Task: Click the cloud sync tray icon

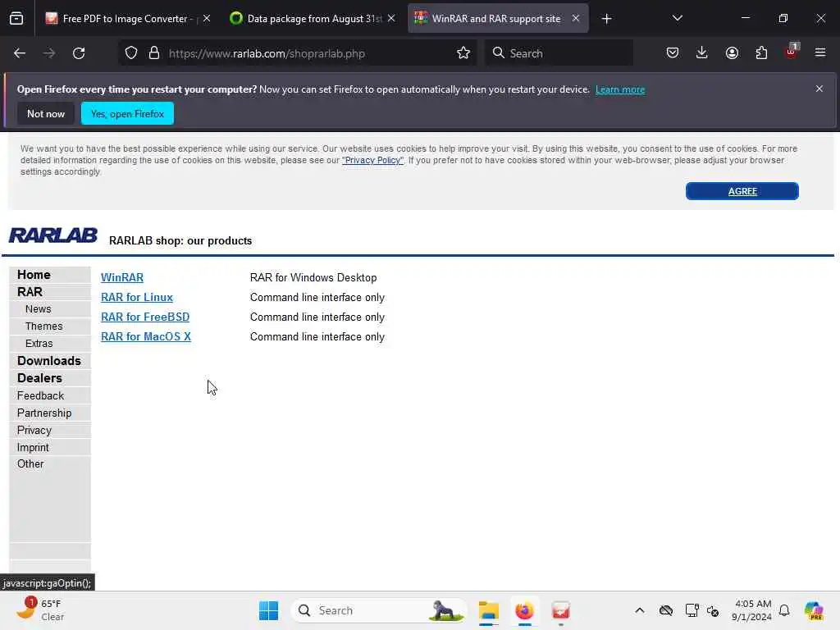Action: pyautogui.click(x=666, y=610)
